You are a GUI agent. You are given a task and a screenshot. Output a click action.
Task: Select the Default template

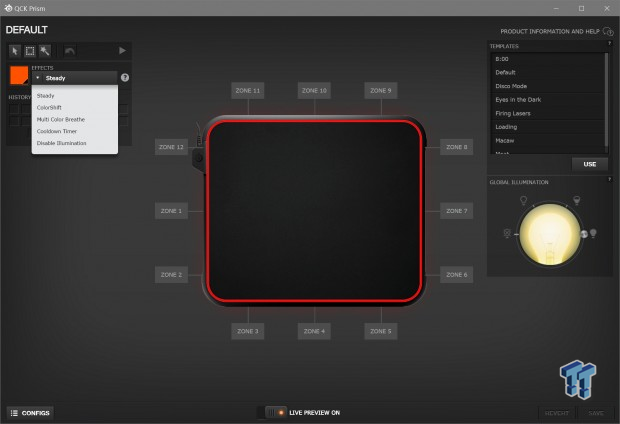[x=548, y=72]
